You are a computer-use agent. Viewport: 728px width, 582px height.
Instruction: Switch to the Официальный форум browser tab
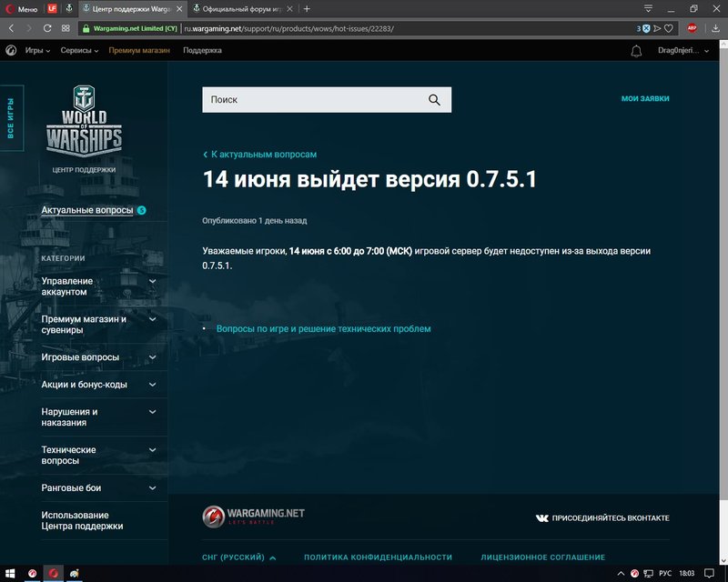(x=243, y=9)
